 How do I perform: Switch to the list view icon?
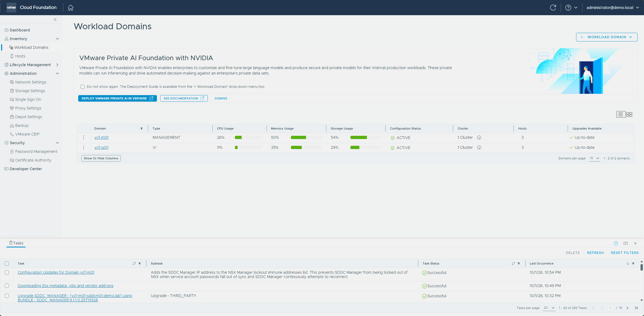click(620, 115)
